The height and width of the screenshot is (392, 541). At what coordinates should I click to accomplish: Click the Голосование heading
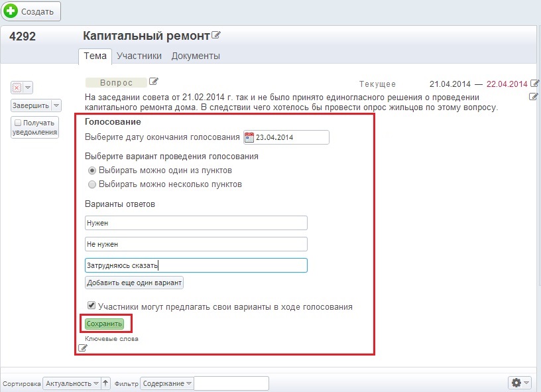tap(113, 122)
